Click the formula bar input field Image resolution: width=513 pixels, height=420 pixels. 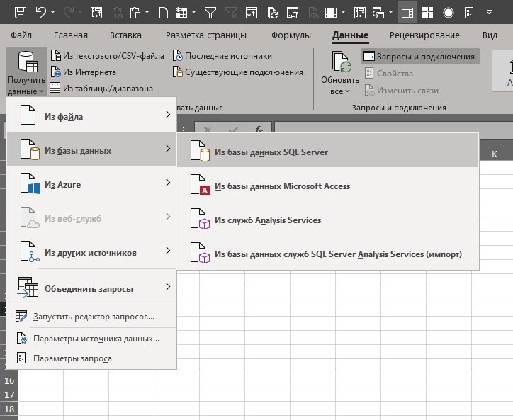pyautogui.click(x=393, y=130)
